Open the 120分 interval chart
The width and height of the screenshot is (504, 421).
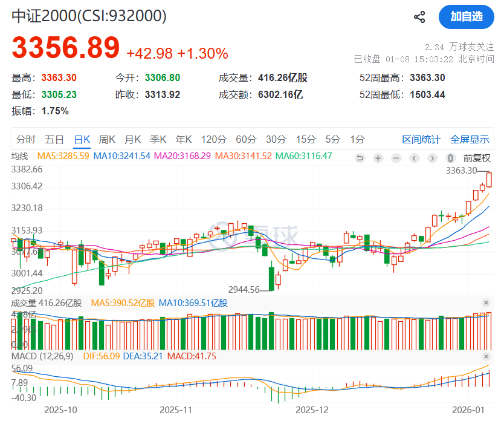click(214, 140)
